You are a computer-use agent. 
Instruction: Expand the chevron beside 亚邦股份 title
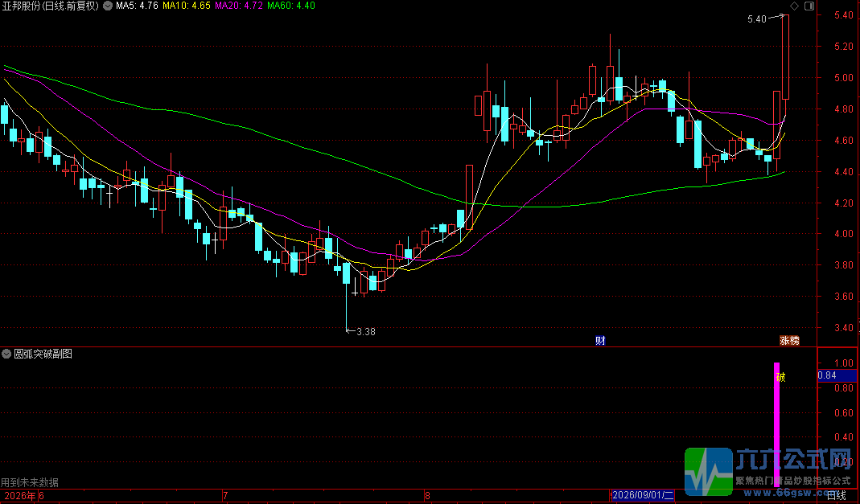point(107,6)
